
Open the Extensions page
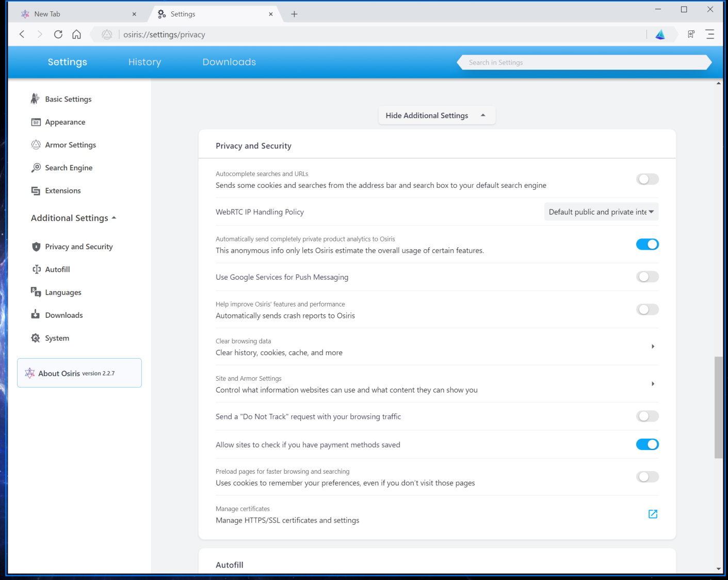point(63,190)
